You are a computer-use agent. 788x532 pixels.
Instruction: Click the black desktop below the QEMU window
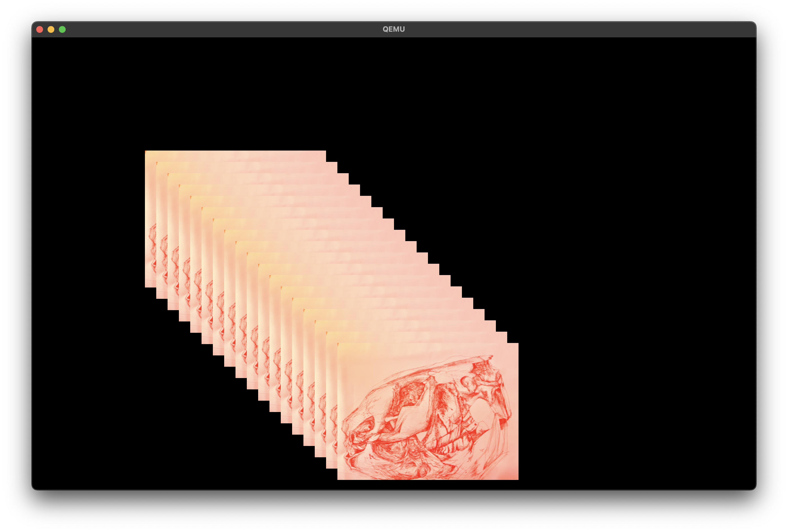point(393,512)
